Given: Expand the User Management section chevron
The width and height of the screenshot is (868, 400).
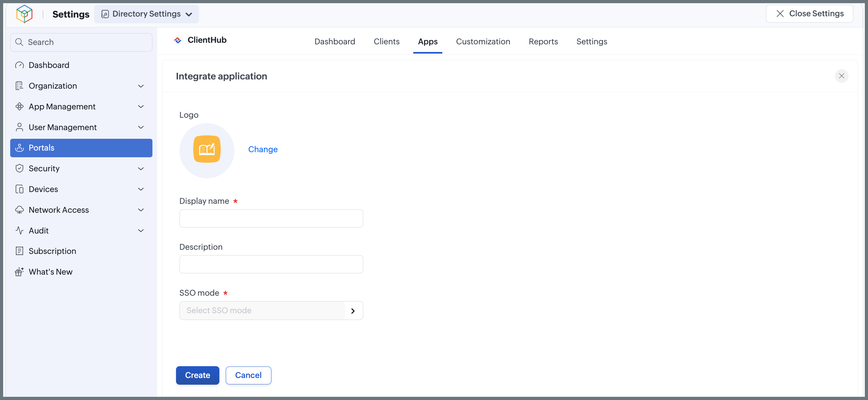Looking at the screenshot, I should pos(141,127).
